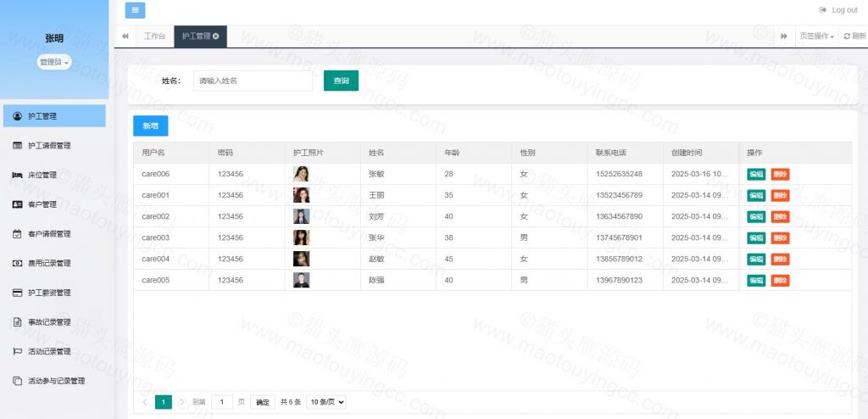Open the 管理员 role dropdown
868x419 pixels.
pos(54,63)
